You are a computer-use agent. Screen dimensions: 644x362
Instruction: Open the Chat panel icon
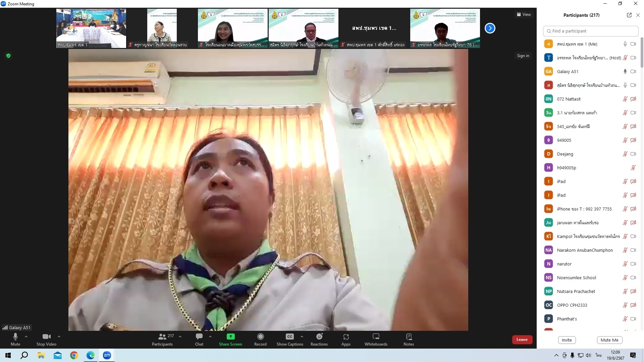pos(199,337)
